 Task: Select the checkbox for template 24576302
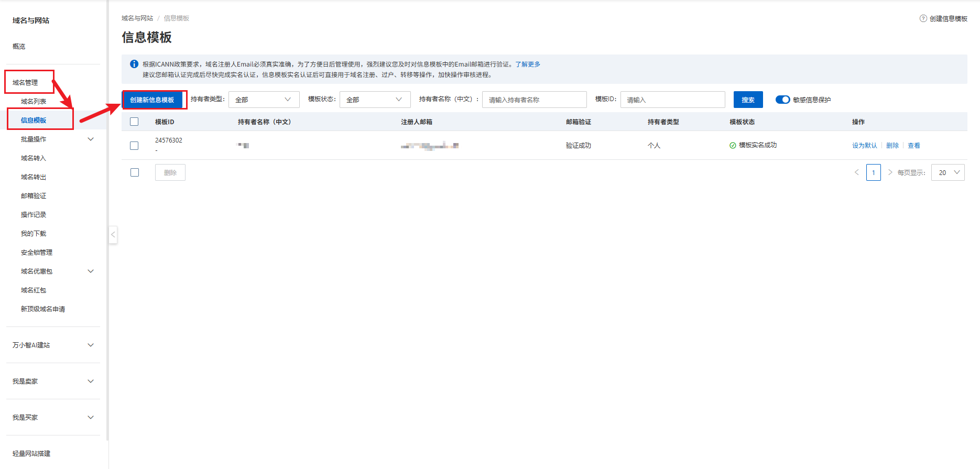point(134,146)
